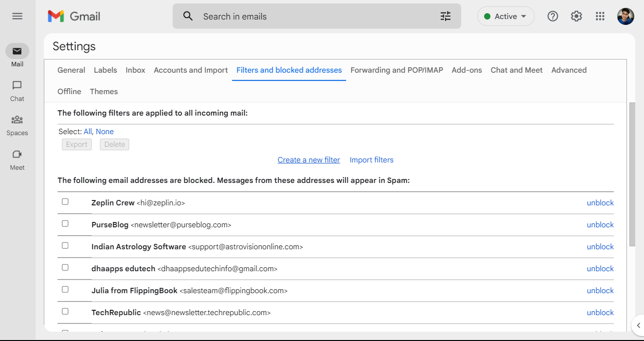Unblock dhaapps edutech address
This screenshot has height=341, width=644.
coord(600,269)
